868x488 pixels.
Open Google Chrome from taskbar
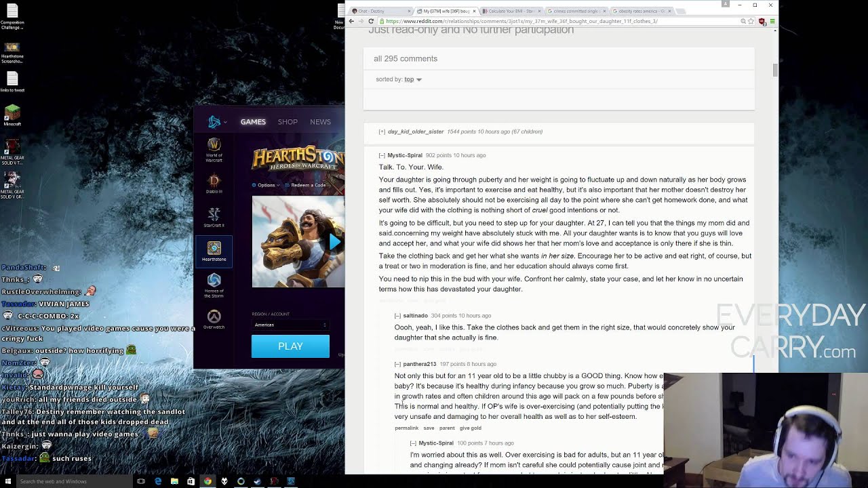208,481
